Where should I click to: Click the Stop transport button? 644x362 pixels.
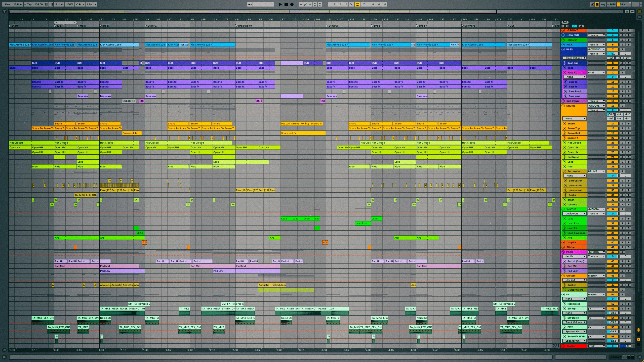tap(286, 4)
